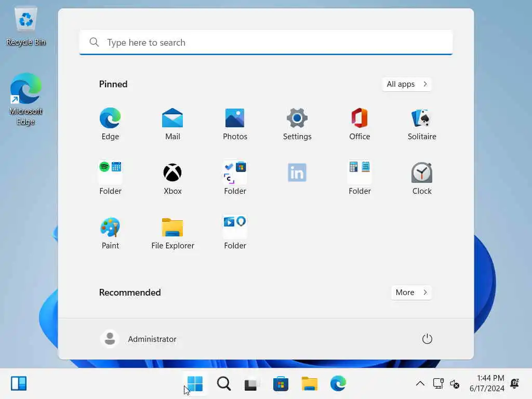Click the Pinned section heading

[113, 84]
